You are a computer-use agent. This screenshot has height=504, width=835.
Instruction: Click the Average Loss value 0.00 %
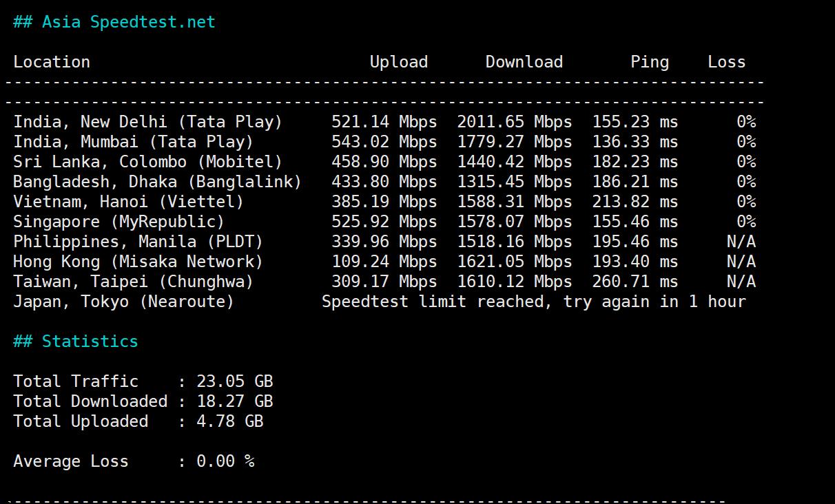[225, 461]
